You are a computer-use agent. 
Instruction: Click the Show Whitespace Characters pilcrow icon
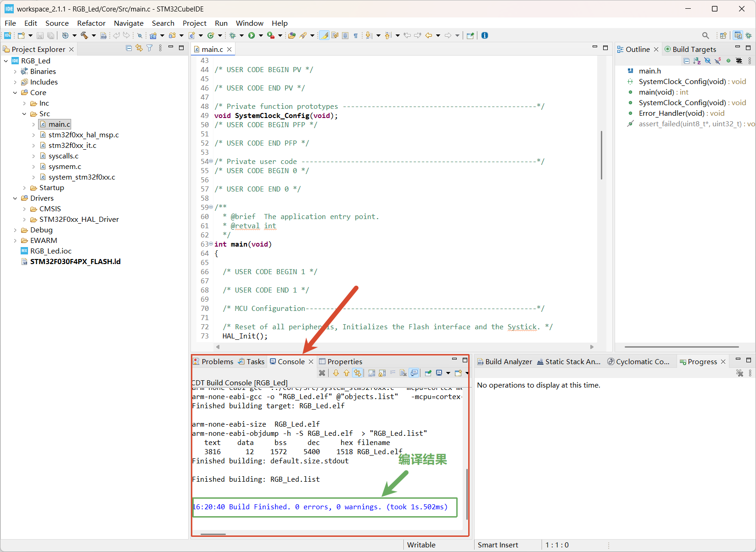356,35
